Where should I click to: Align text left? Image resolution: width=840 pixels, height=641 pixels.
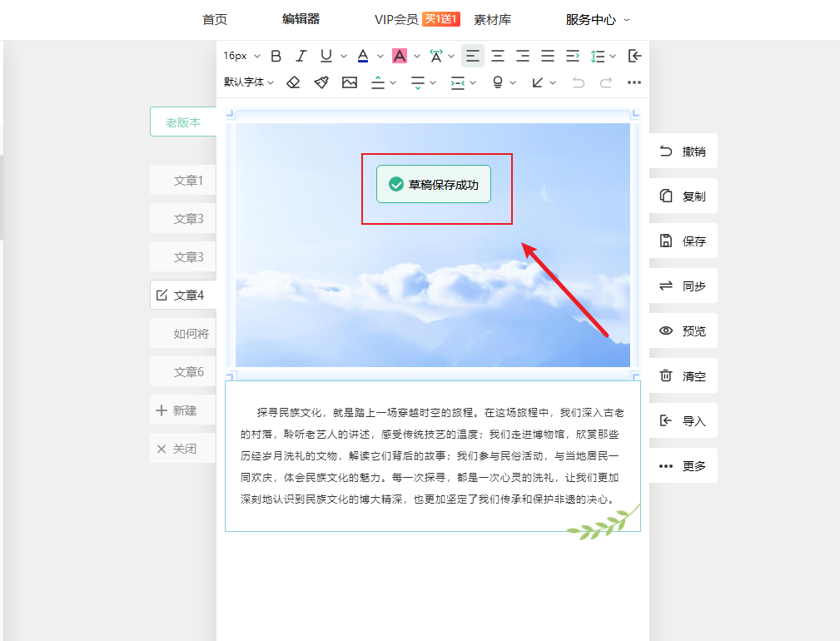click(473, 56)
